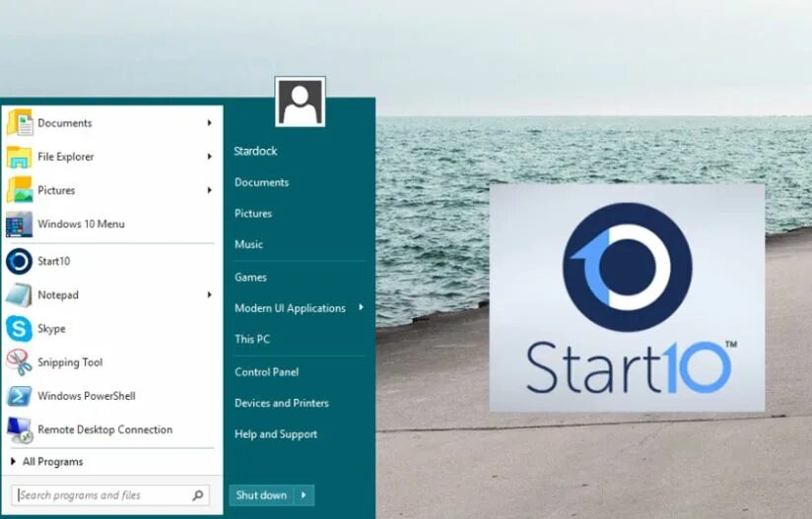Open Games from the right column
This screenshot has height=519, width=812.
pos(250,277)
